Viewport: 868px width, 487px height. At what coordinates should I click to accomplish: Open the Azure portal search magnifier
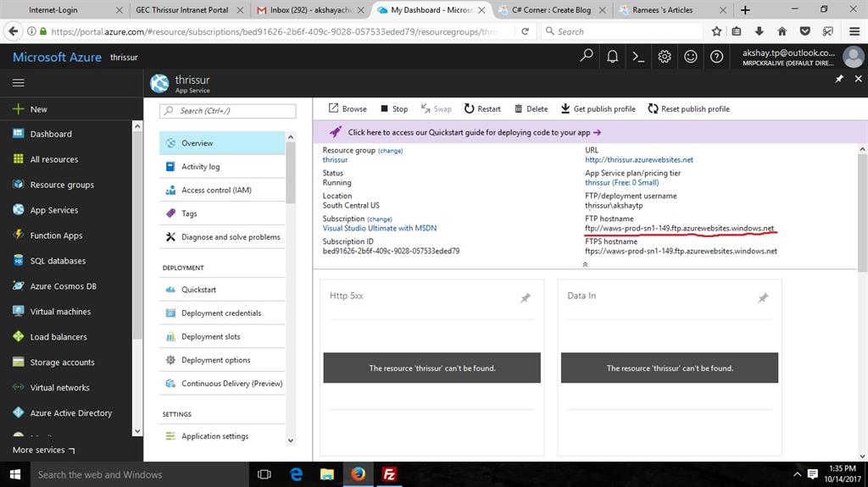point(587,56)
